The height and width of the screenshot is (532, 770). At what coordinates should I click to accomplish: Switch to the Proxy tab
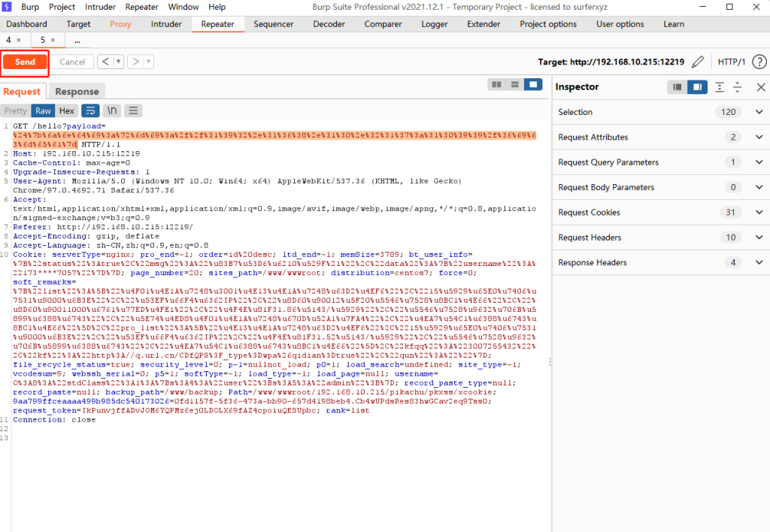[x=120, y=24]
